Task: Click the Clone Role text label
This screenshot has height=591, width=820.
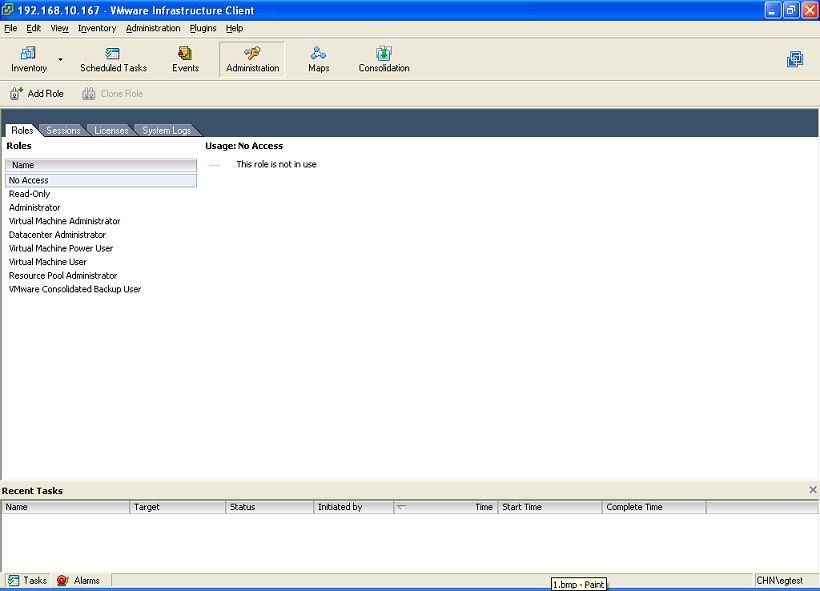Action: pyautogui.click(x=122, y=94)
